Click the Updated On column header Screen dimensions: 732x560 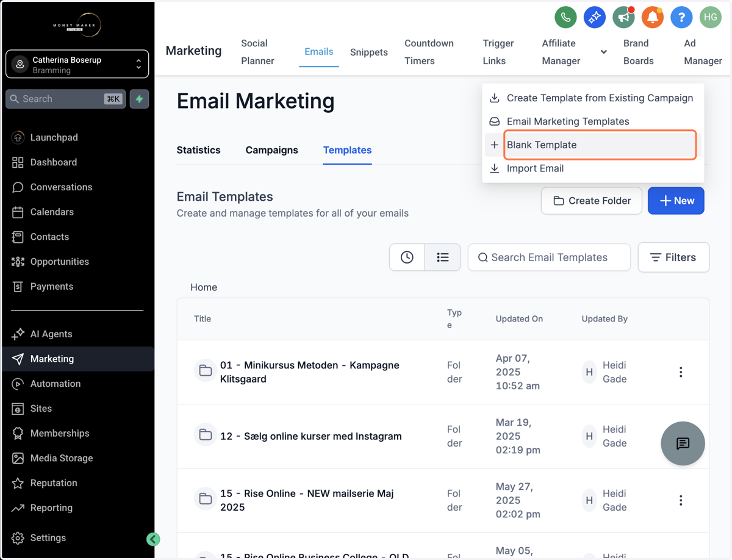click(x=519, y=319)
